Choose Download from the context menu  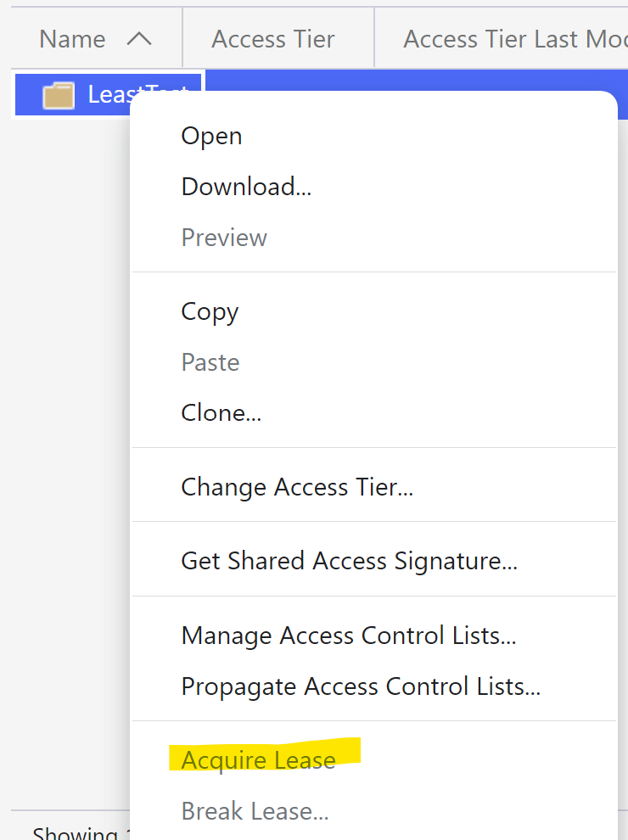click(x=245, y=187)
